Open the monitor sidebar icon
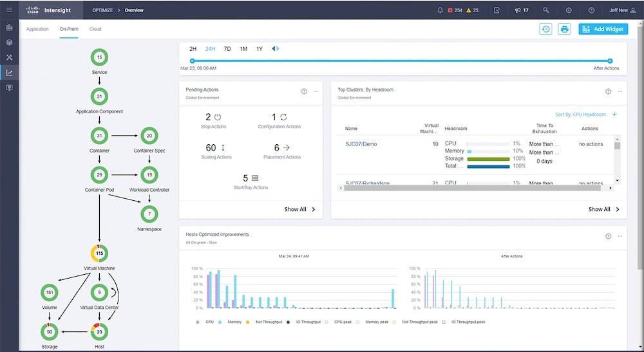Image resolution: width=644 pixels, height=352 pixels. coord(9,88)
